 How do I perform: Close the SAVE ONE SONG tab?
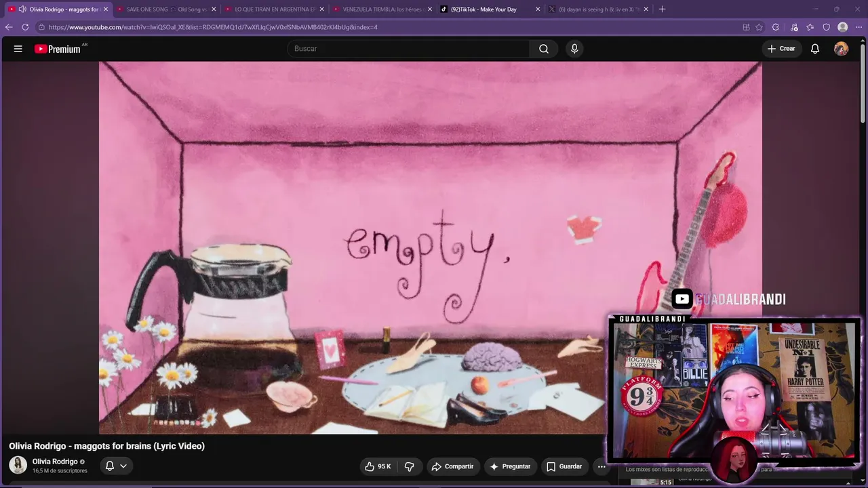point(214,9)
